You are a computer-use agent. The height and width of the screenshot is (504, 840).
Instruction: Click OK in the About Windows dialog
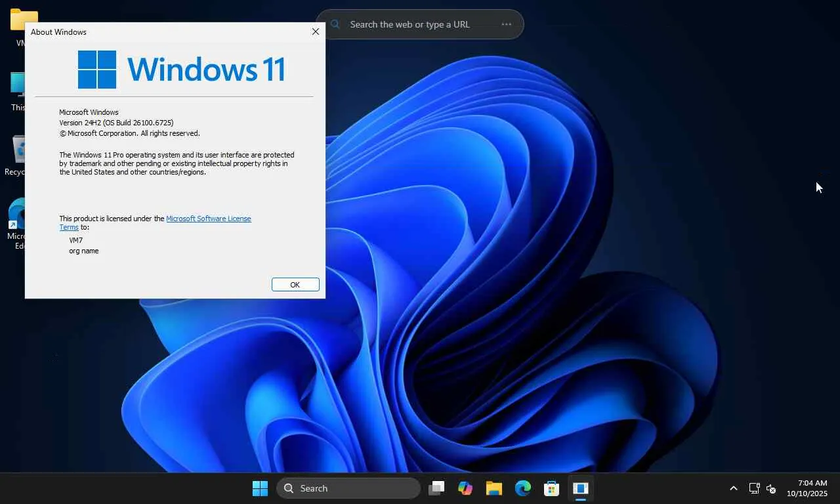[x=295, y=284]
